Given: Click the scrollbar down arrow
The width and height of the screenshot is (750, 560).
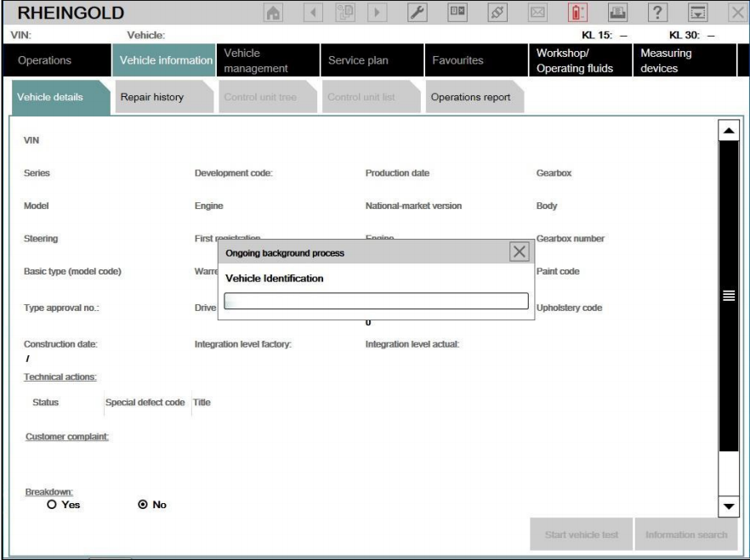Looking at the screenshot, I should [x=729, y=506].
